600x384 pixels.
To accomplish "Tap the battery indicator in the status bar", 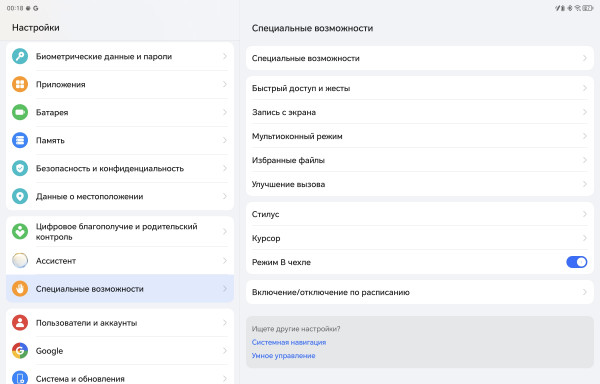I will 587,8.
